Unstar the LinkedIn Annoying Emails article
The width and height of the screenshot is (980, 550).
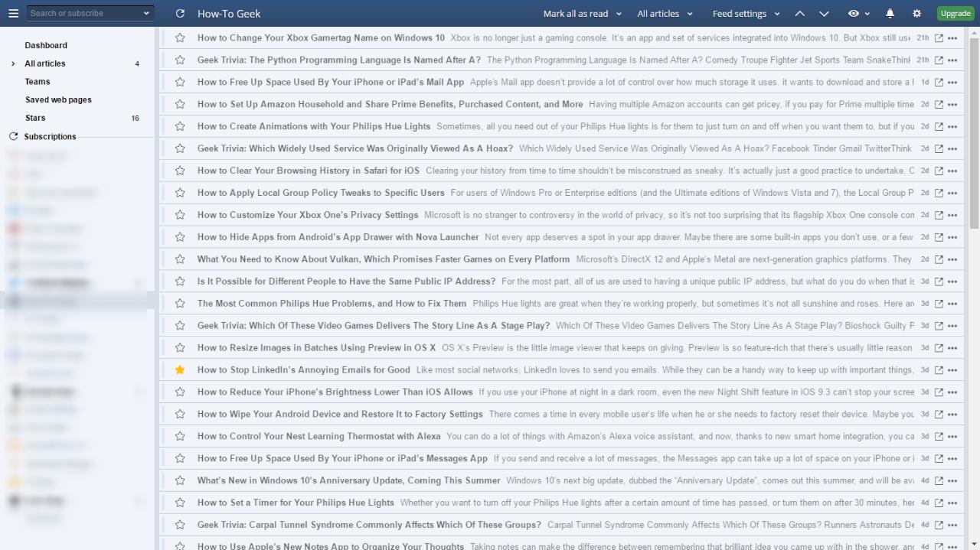coord(180,369)
